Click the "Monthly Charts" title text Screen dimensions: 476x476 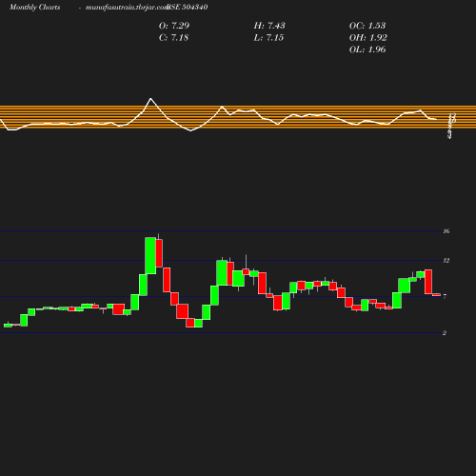point(35,8)
